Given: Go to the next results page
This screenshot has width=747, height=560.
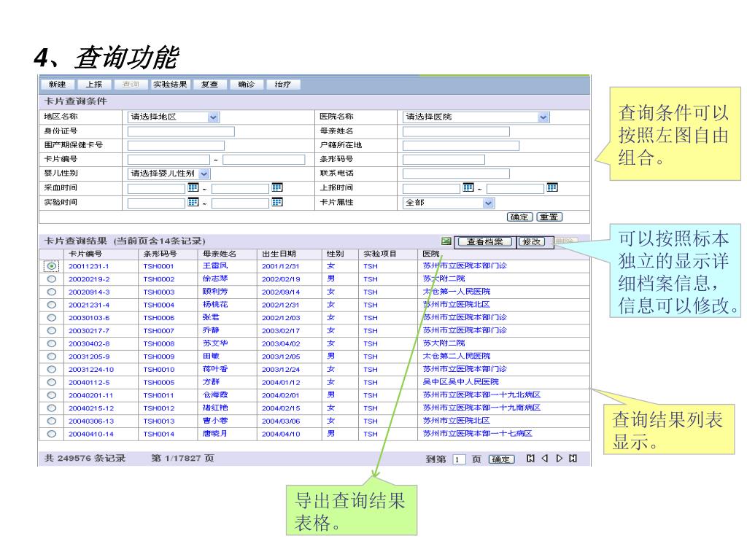Looking at the screenshot, I should click(559, 459).
